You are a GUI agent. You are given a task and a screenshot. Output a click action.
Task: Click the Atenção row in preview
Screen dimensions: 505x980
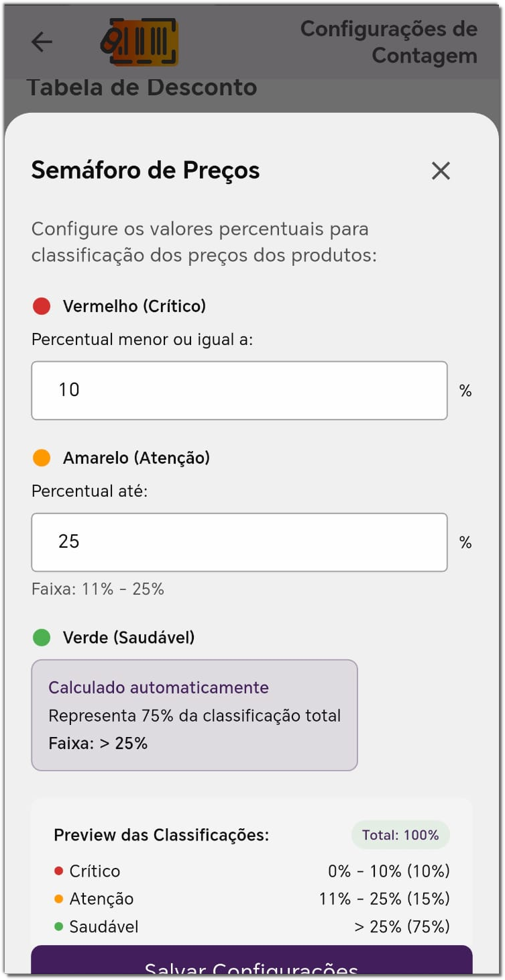click(251, 899)
